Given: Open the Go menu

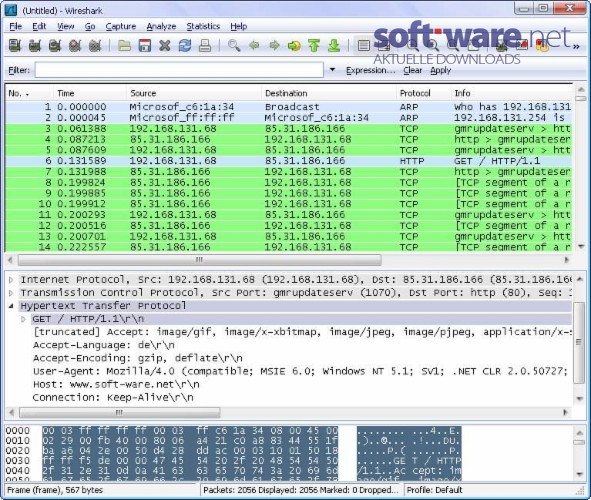Looking at the screenshot, I should coord(90,26).
